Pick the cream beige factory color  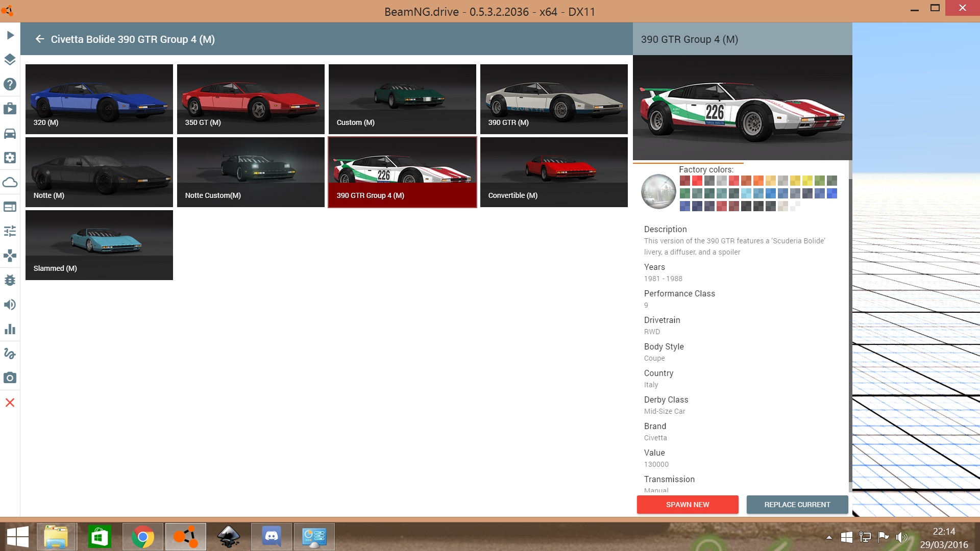click(x=783, y=206)
